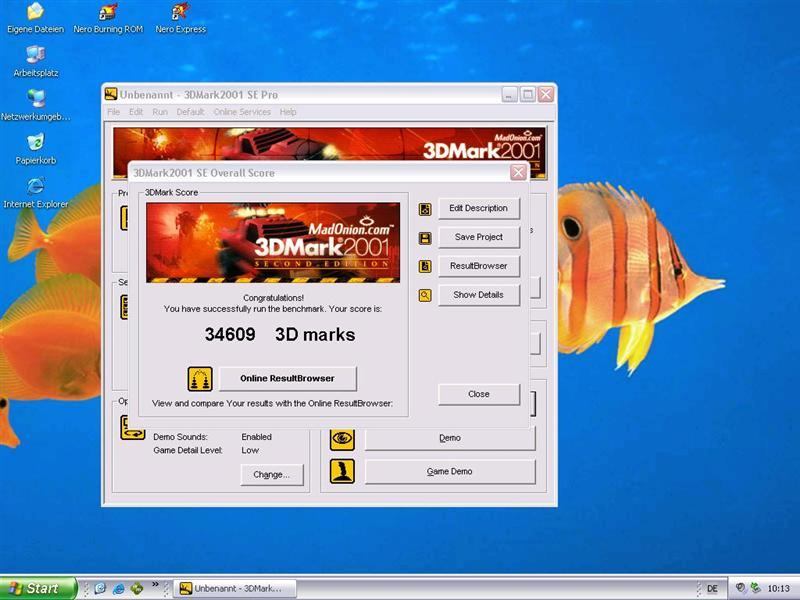Click the first quick launch icon beside Start
This screenshot has height=600, width=800.
point(101,588)
